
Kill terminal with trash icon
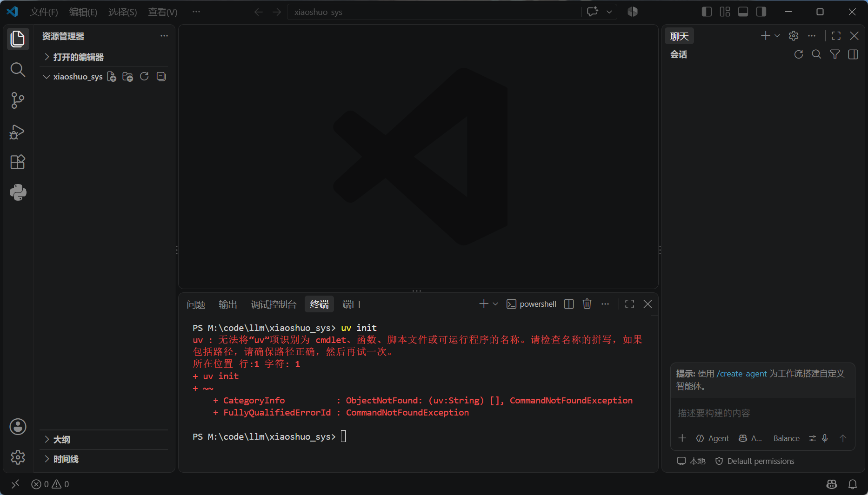[x=587, y=304]
